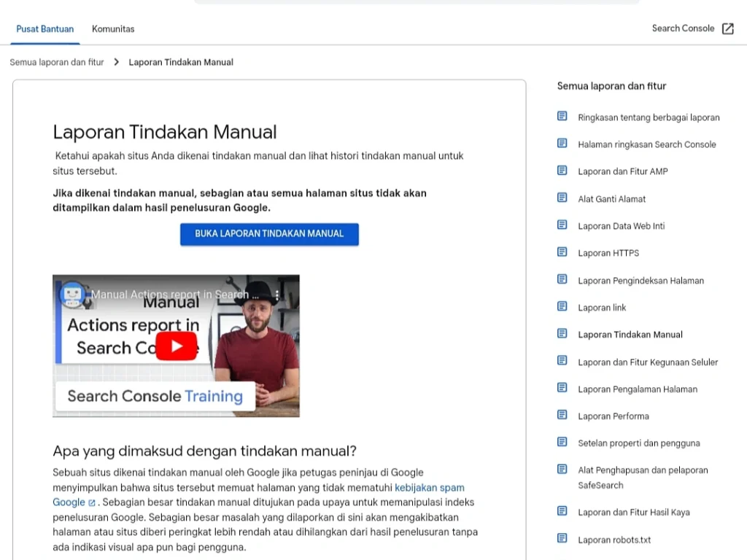Open Laporan Pengalaman Halaman article
The height and width of the screenshot is (560, 747).
click(638, 389)
